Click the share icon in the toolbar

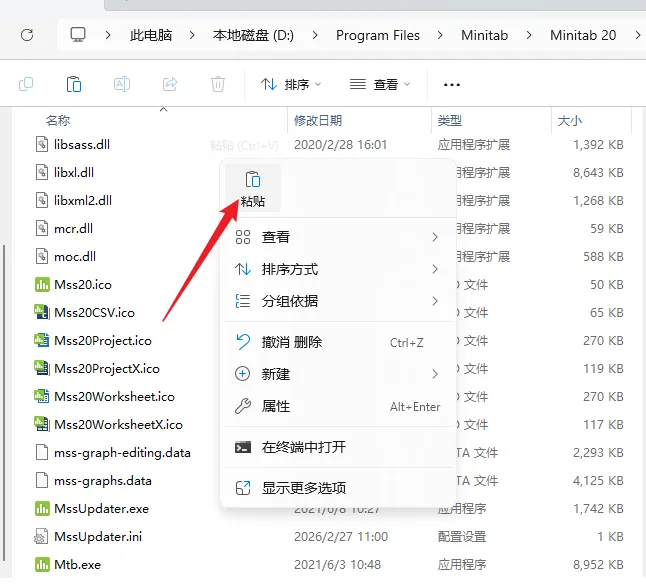170,84
